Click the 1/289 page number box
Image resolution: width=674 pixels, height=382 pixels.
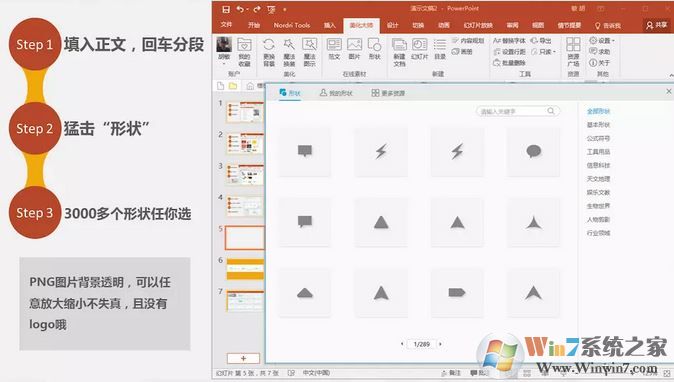pos(421,344)
